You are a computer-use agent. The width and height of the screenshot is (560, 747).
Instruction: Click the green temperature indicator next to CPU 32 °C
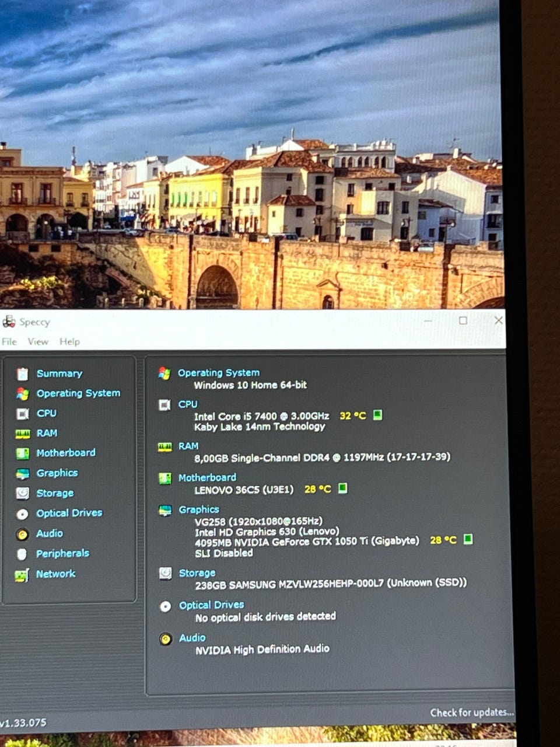tap(377, 415)
